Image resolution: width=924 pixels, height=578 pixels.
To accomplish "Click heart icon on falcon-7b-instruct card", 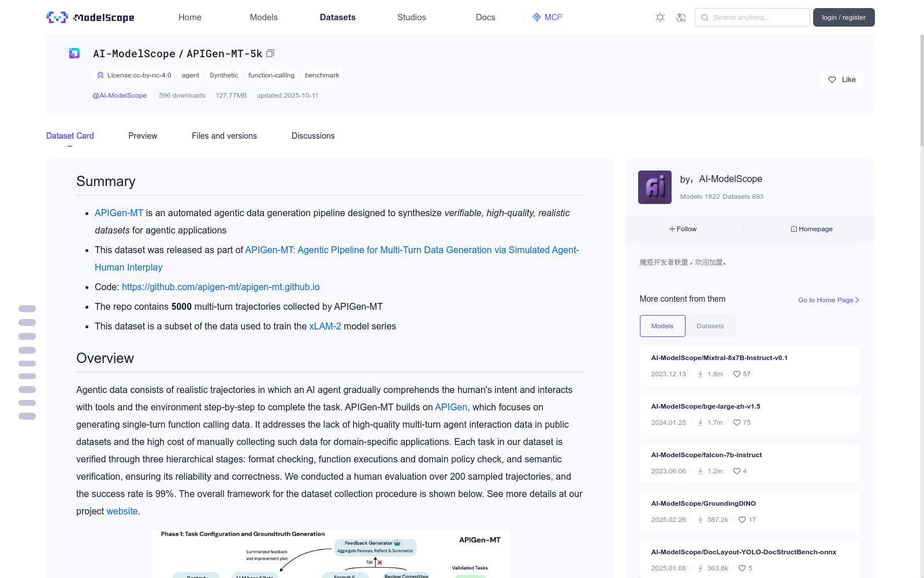I will coord(737,471).
